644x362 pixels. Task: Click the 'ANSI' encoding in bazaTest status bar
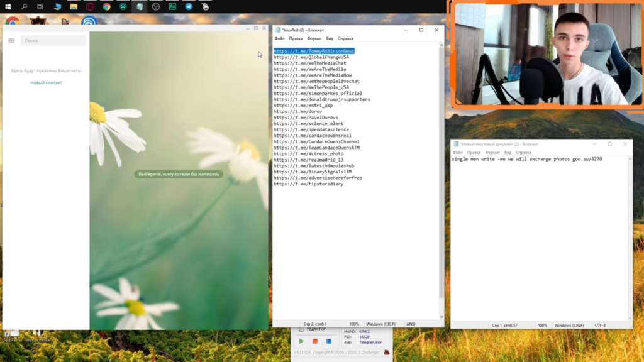point(411,324)
